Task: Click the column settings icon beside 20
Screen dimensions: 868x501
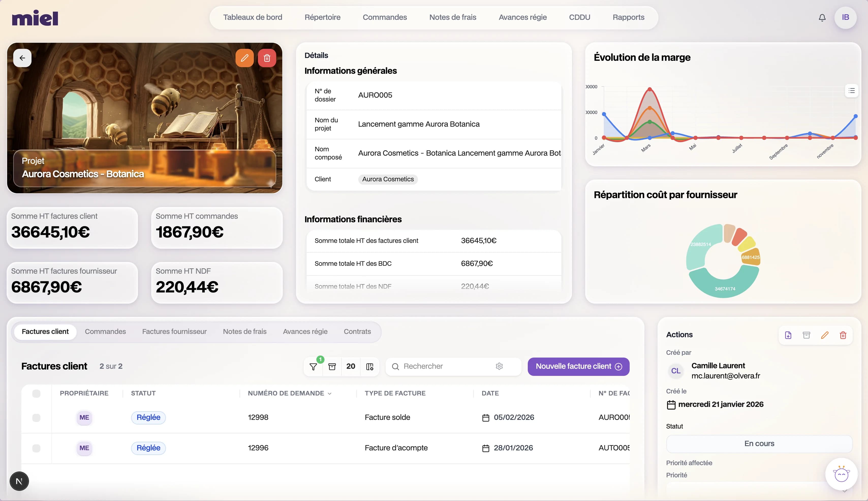Action: coord(369,366)
